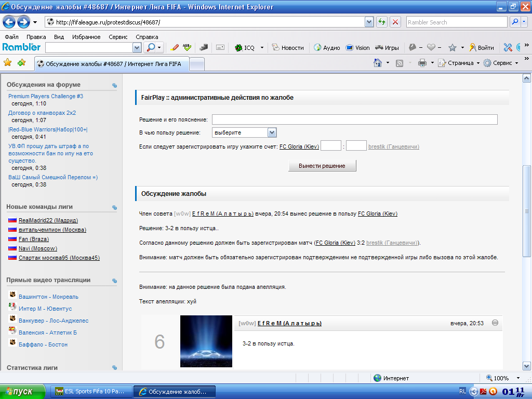
Task: Open the Сервис menu in the menu bar
Action: click(118, 37)
